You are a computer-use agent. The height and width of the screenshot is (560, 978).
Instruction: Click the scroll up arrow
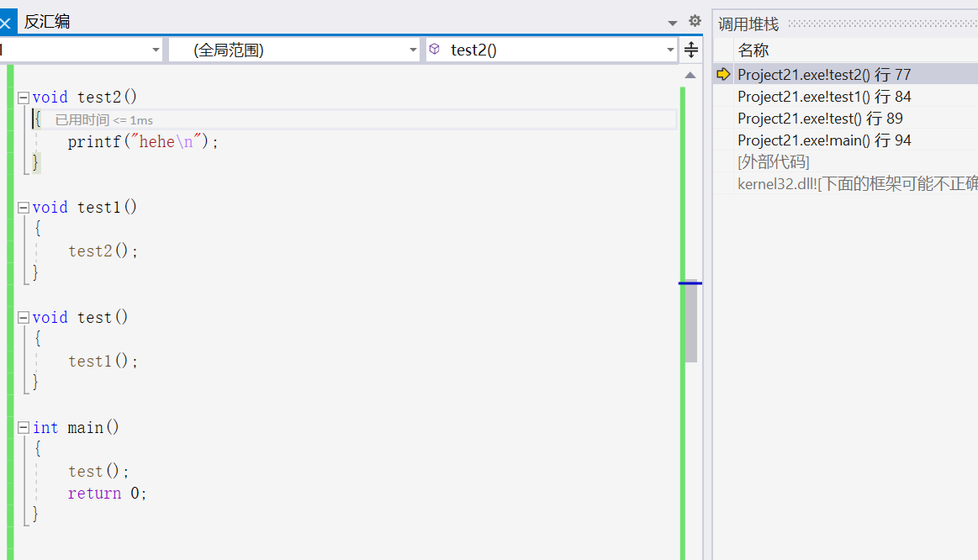(x=690, y=76)
